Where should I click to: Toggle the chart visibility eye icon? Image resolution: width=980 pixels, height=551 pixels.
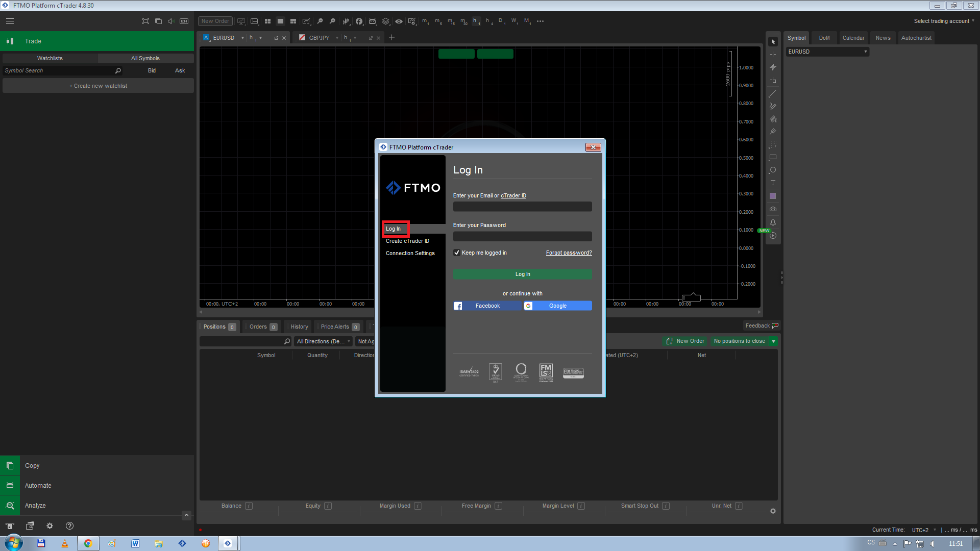pos(399,21)
